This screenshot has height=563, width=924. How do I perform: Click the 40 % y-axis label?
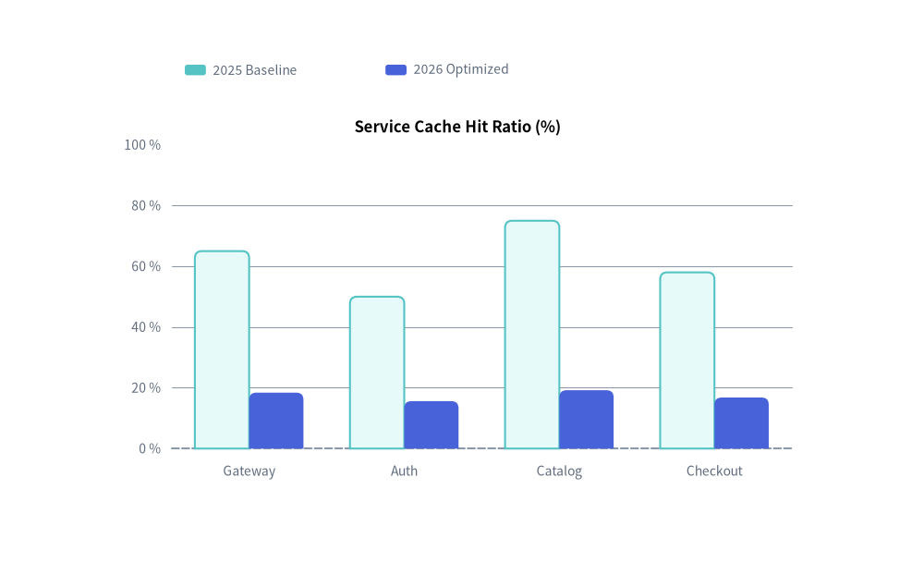pos(146,327)
